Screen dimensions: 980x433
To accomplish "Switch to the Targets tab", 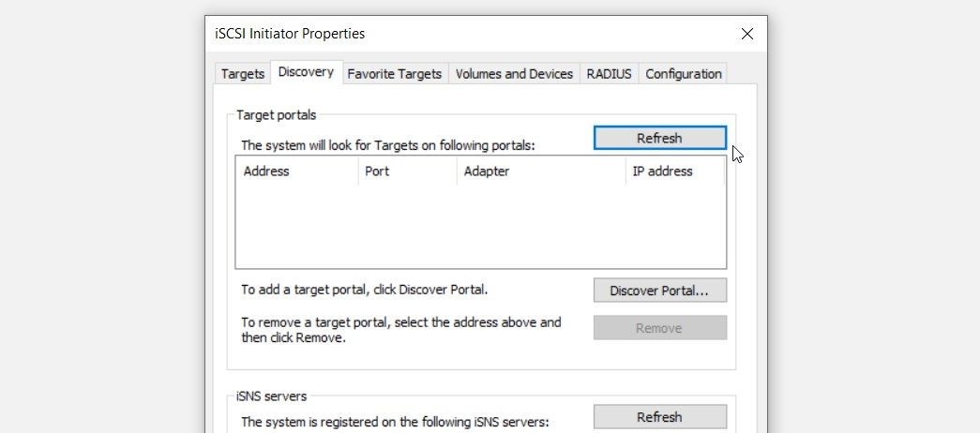I will (x=243, y=74).
